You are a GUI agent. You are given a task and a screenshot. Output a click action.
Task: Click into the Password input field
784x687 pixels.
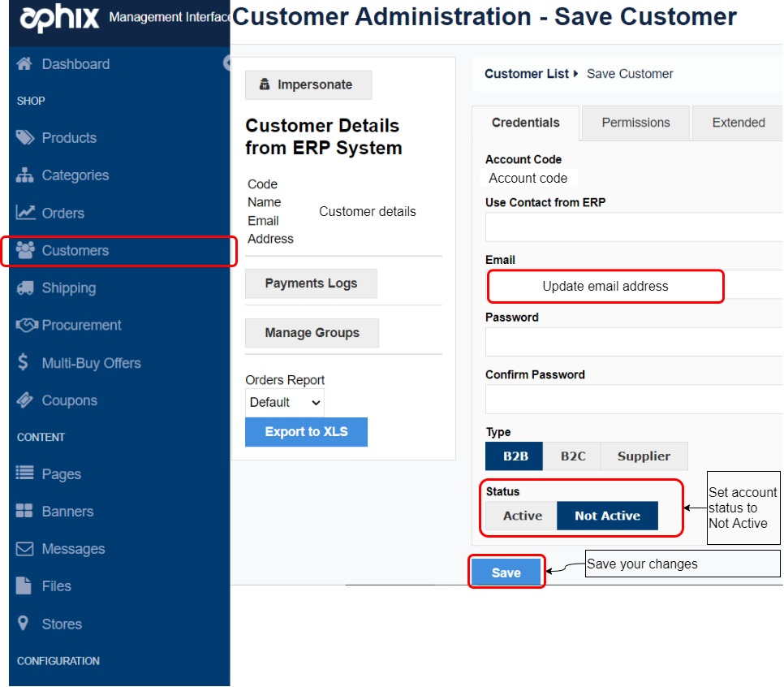point(633,342)
